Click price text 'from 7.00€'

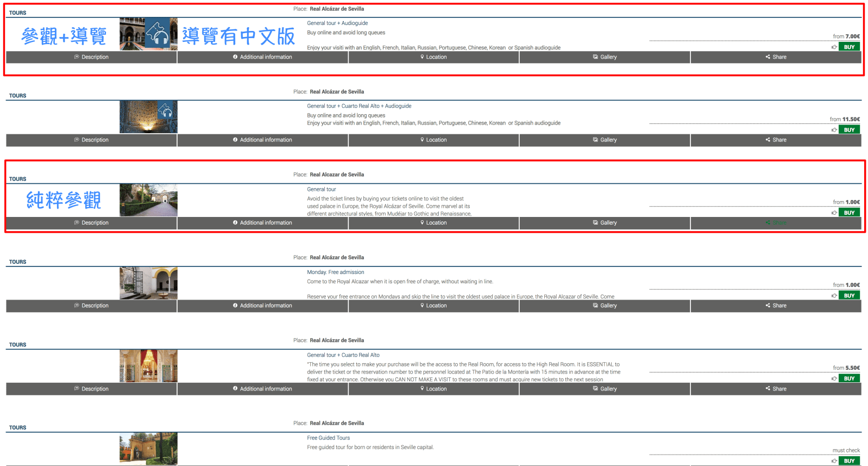click(846, 36)
